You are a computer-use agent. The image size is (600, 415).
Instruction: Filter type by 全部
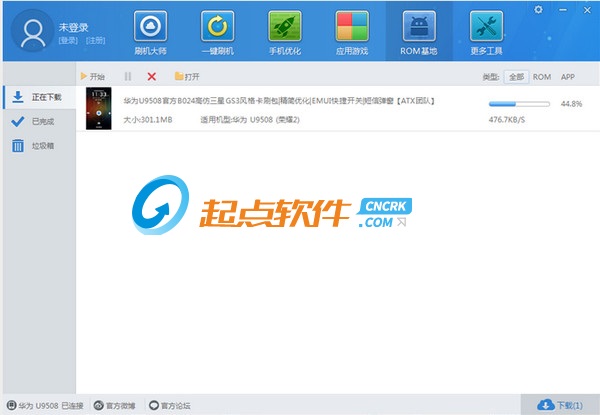coord(516,77)
